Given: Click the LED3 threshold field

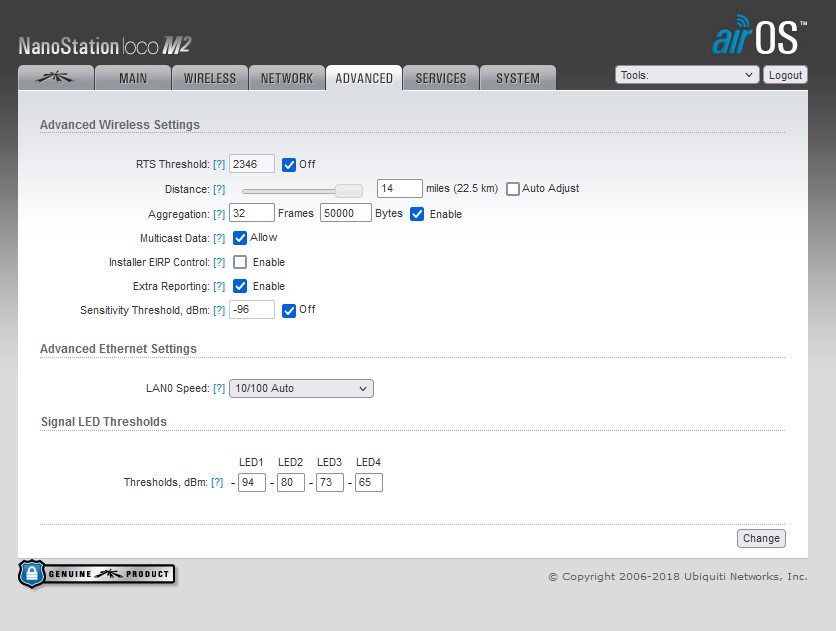Looking at the screenshot, I should (329, 482).
